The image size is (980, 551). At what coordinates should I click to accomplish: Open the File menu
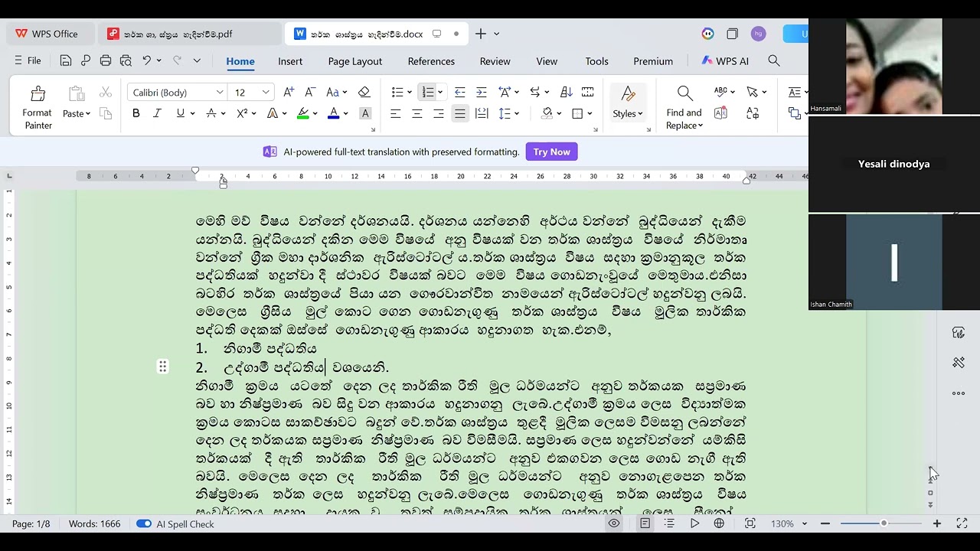[28, 60]
